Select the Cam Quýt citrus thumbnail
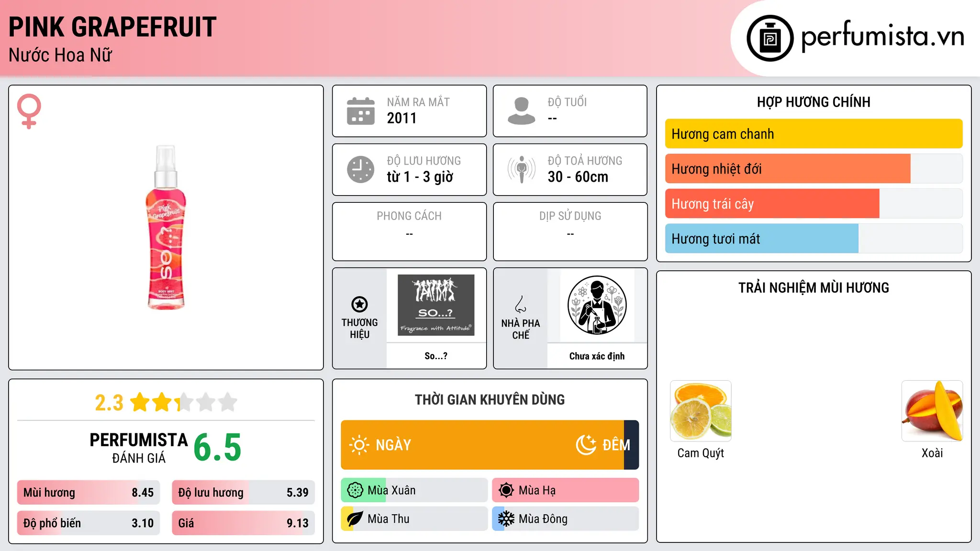 pos(701,411)
